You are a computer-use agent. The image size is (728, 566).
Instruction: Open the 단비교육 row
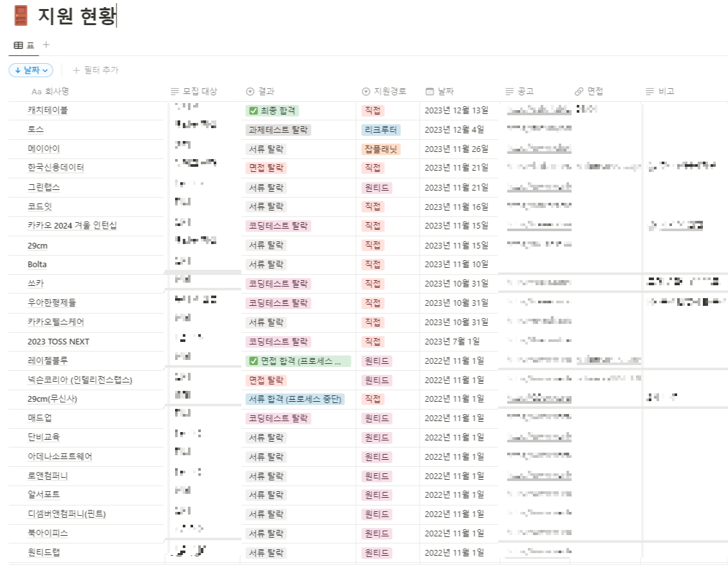[44, 437]
